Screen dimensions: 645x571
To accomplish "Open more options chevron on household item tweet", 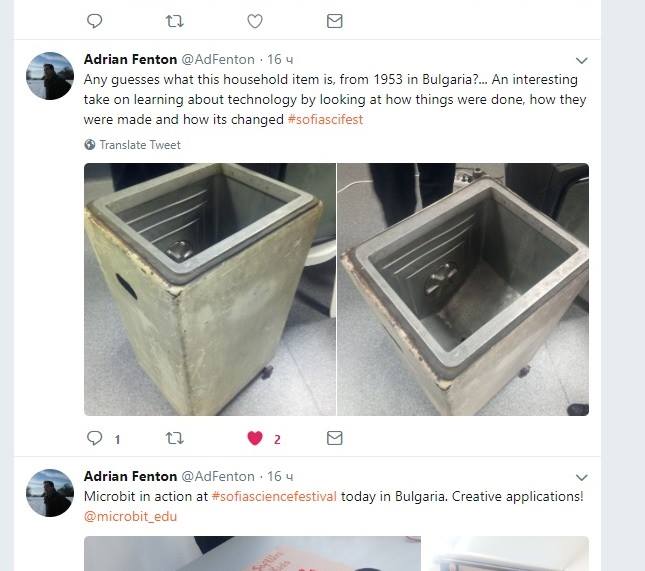I will pos(581,60).
